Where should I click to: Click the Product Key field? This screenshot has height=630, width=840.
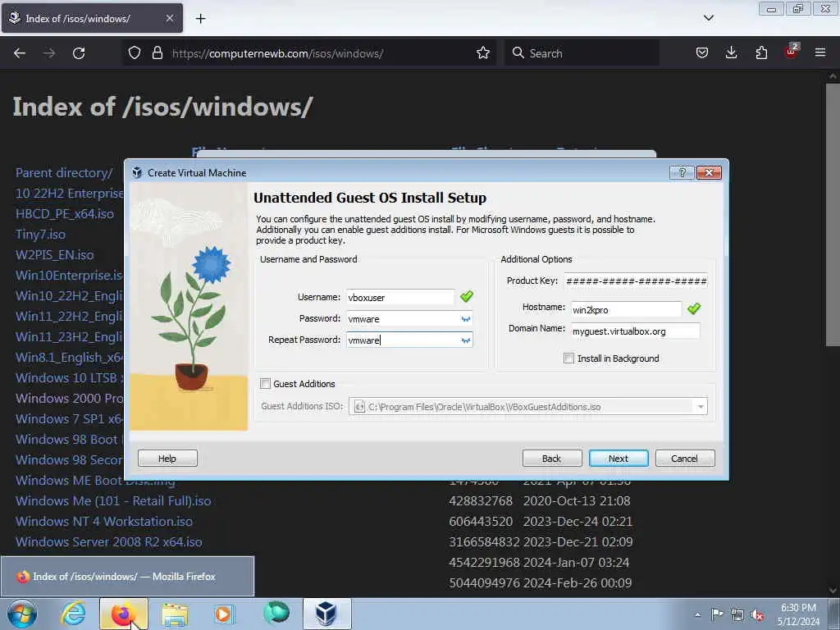(x=636, y=281)
